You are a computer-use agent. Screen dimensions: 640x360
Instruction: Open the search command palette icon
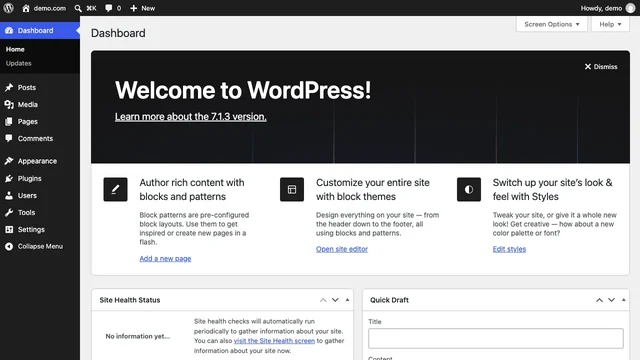(x=78, y=8)
